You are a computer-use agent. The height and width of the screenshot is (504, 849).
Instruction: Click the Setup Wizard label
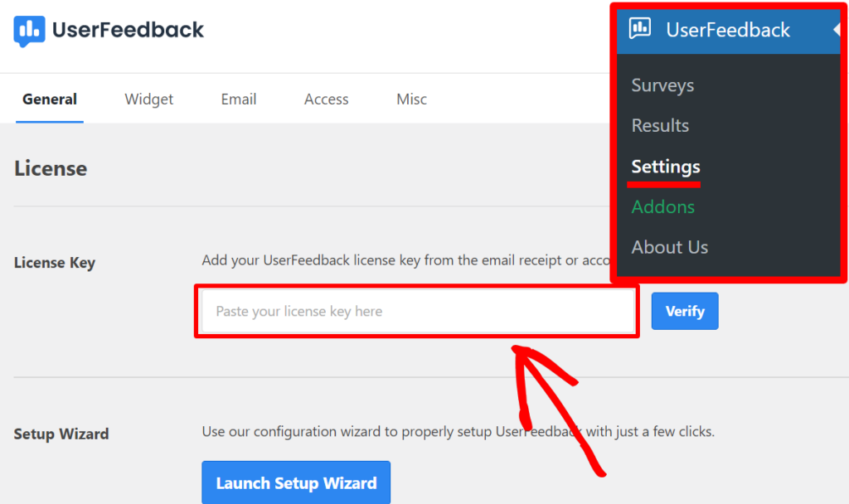[61, 434]
